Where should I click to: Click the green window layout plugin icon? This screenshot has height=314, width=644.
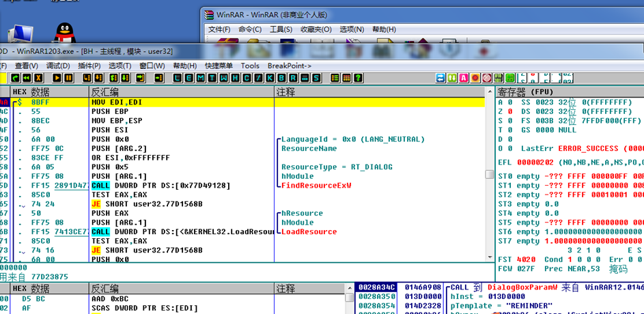point(510,78)
